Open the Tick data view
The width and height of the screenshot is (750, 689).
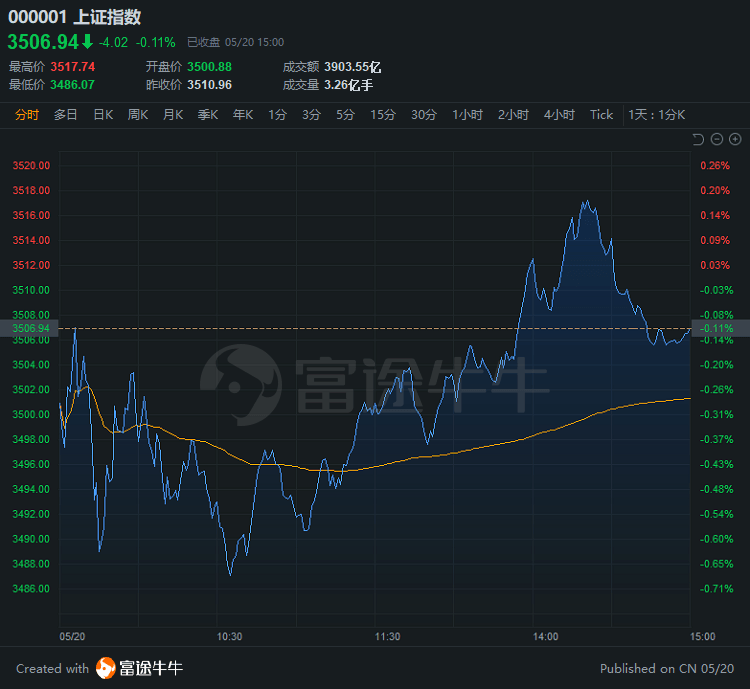point(601,115)
